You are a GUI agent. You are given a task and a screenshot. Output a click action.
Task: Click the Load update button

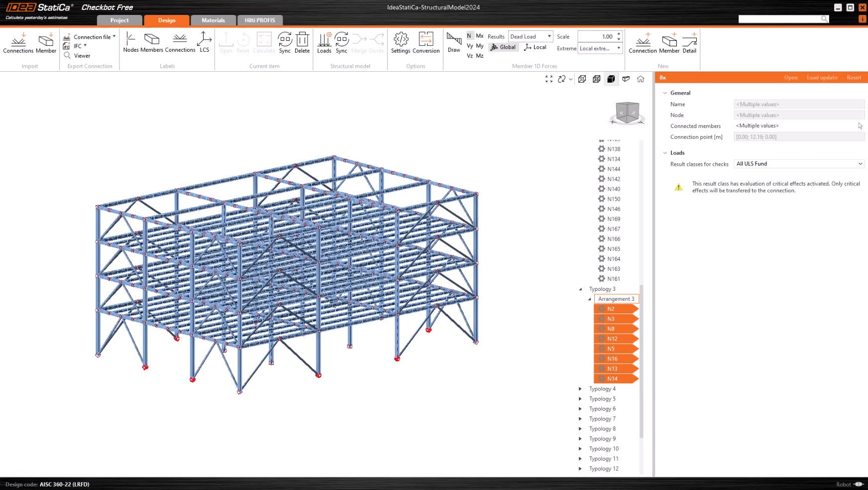[x=822, y=78]
